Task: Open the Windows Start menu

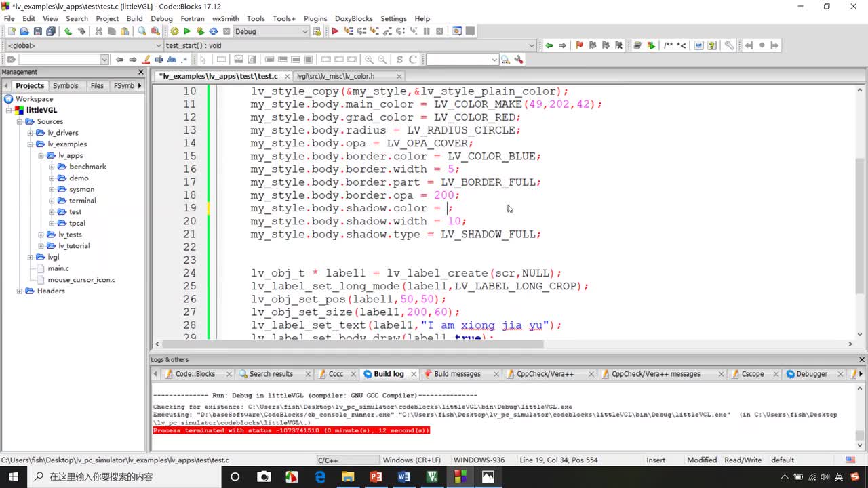Action: point(14,476)
